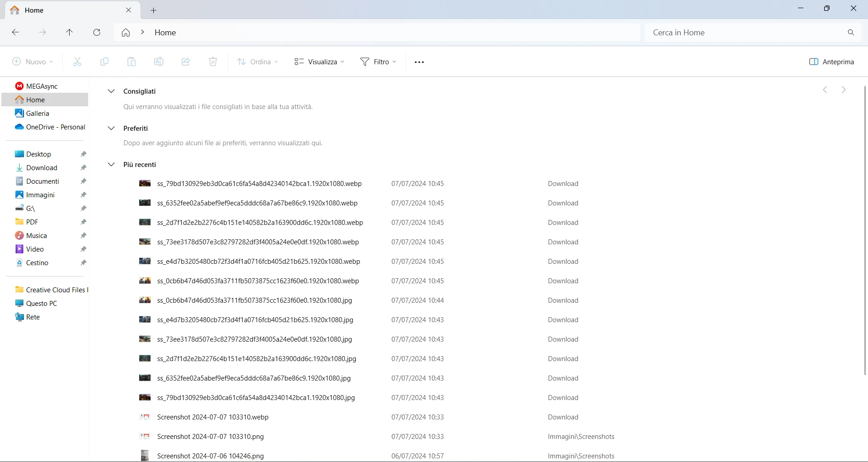Open a new tab with plus button
Image resolution: width=868 pixels, height=462 pixels.
pyautogui.click(x=154, y=10)
